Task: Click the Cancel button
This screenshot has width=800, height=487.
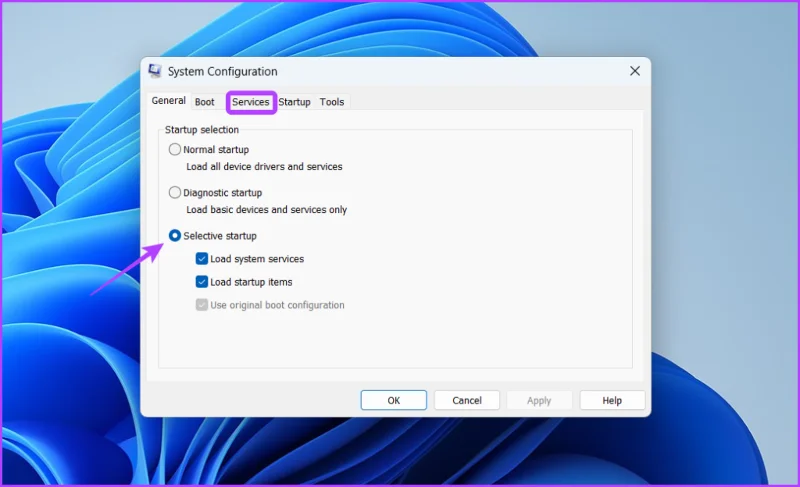Action: tap(467, 400)
